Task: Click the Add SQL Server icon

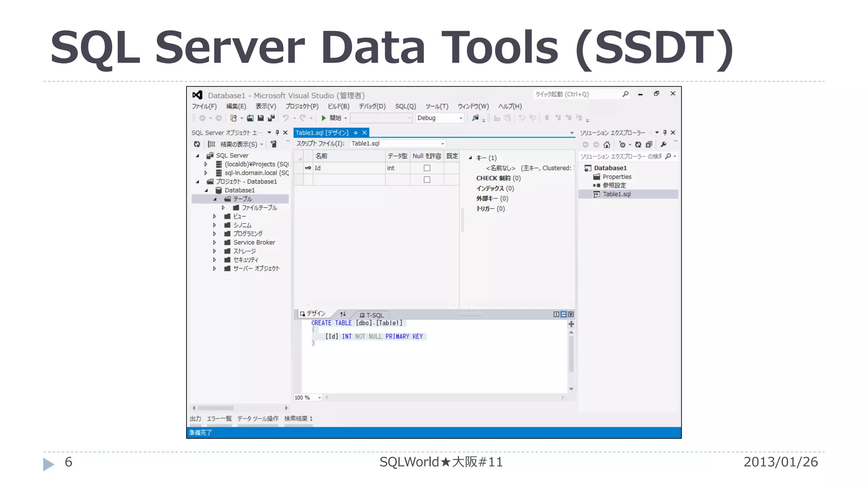Action: 273,144
